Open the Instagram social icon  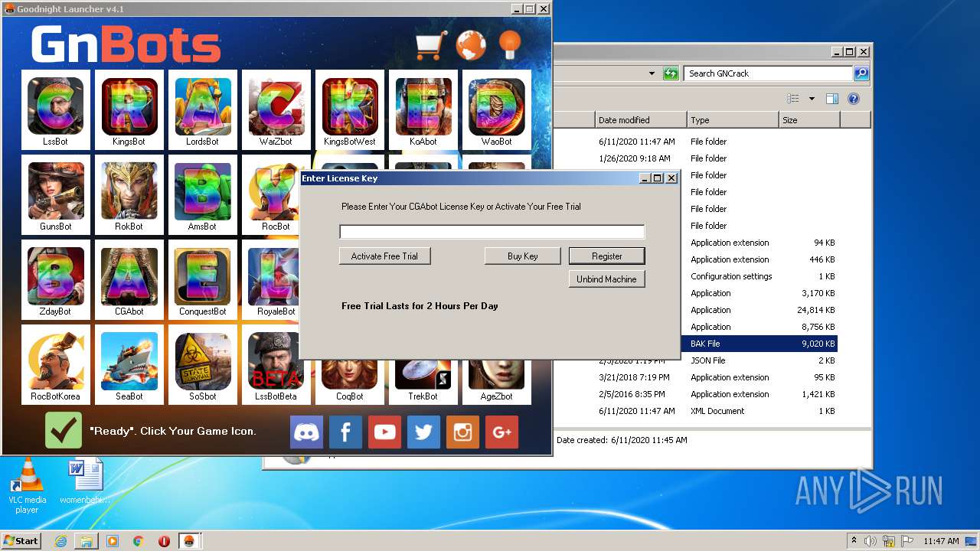pyautogui.click(x=462, y=432)
